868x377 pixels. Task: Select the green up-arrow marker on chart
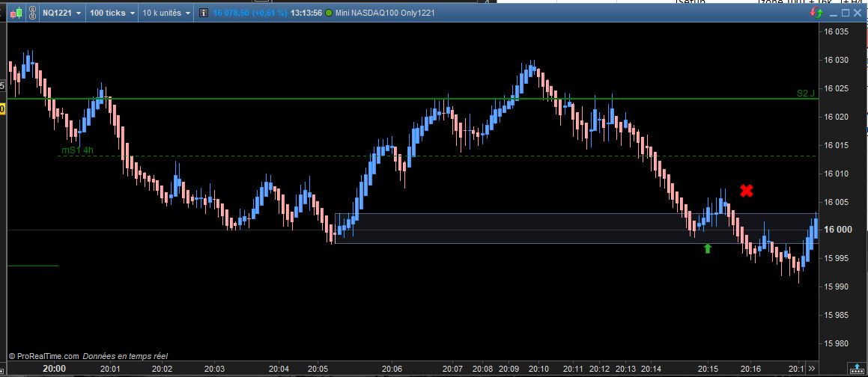click(x=707, y=248)
